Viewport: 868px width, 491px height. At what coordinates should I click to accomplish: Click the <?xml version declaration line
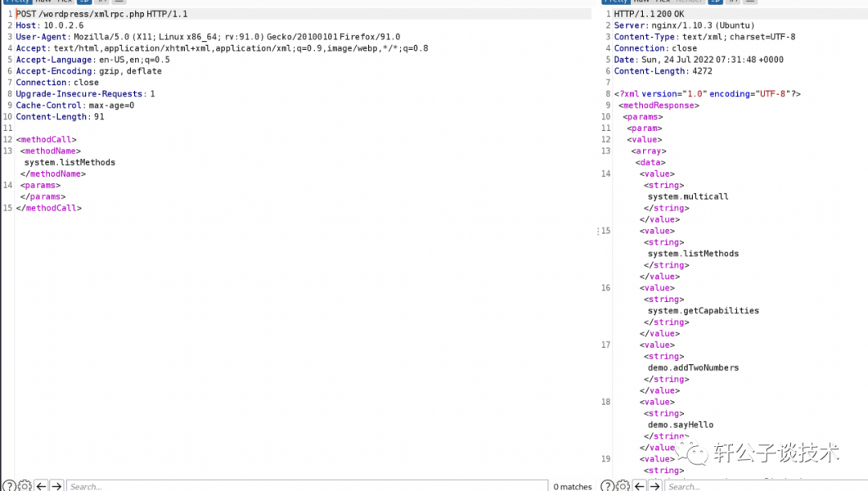(x=707, y=93)
